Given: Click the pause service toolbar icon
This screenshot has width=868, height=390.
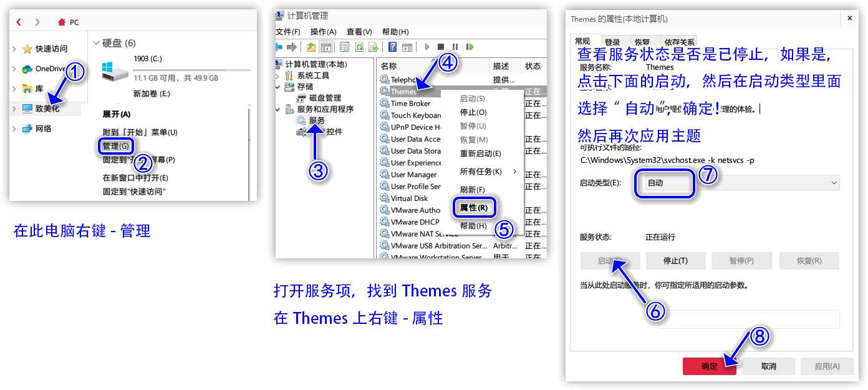Looking at the screenshot, I should (x=455, y=47).
